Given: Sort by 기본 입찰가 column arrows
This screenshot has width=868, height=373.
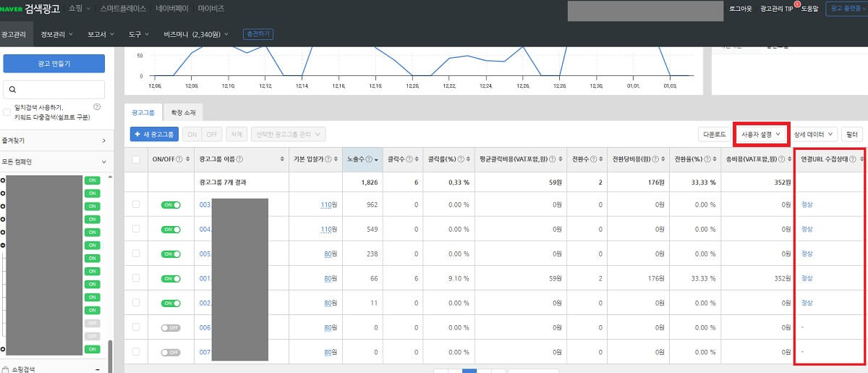Looking at the screenshot, I should [x=336, y=159].
